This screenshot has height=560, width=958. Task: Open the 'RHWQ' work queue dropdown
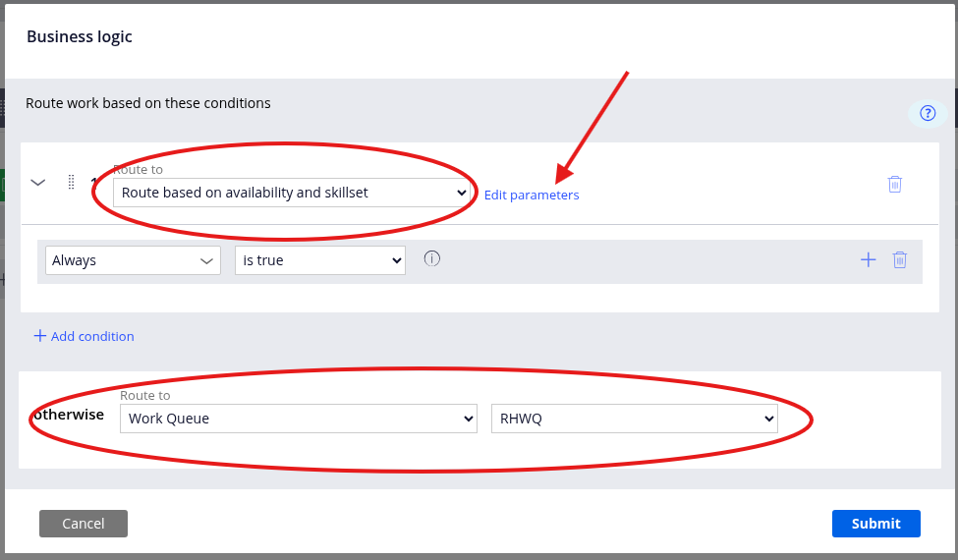point(634,419)
